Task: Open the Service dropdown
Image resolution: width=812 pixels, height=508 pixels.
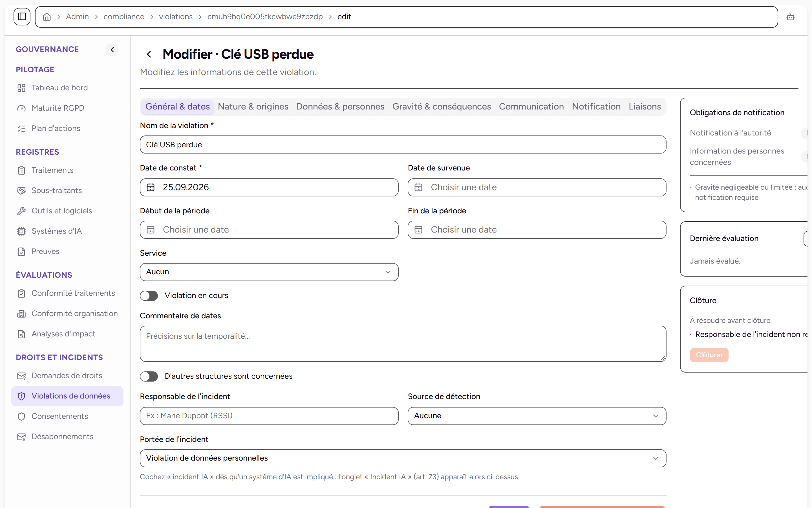Action: [269, 272]
